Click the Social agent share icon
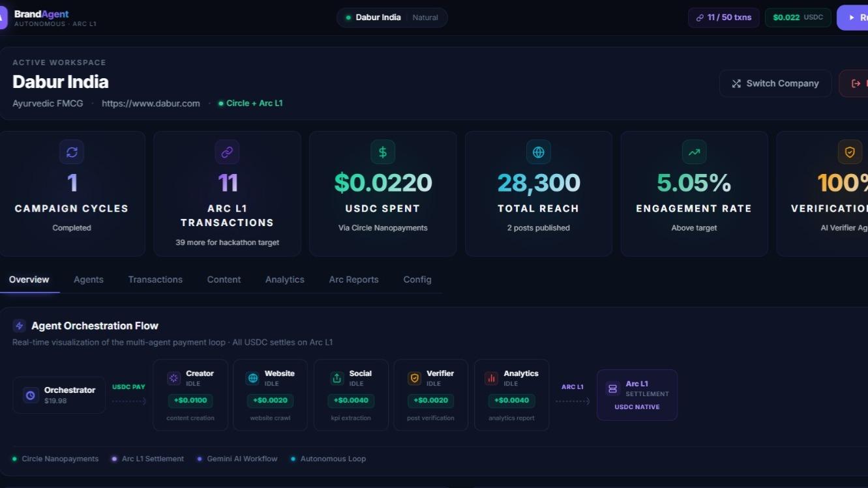Viewport: 868px width, 488px height. [337, 378]
